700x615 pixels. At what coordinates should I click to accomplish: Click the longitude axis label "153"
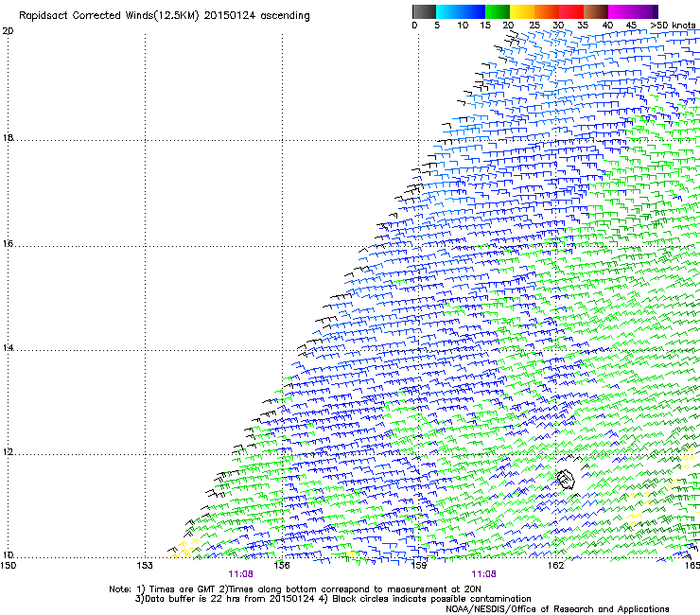tap(145, 566)
